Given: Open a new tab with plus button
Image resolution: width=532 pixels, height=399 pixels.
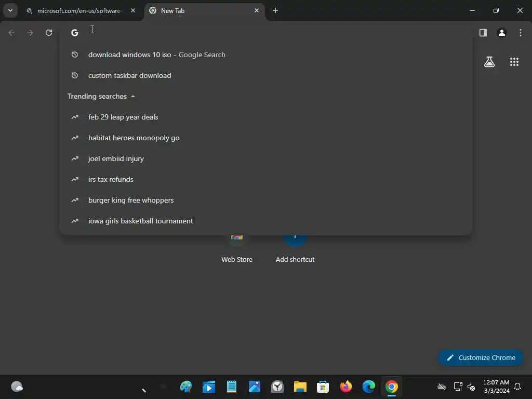Looking at the screenshot, I should tap(275, 10).
